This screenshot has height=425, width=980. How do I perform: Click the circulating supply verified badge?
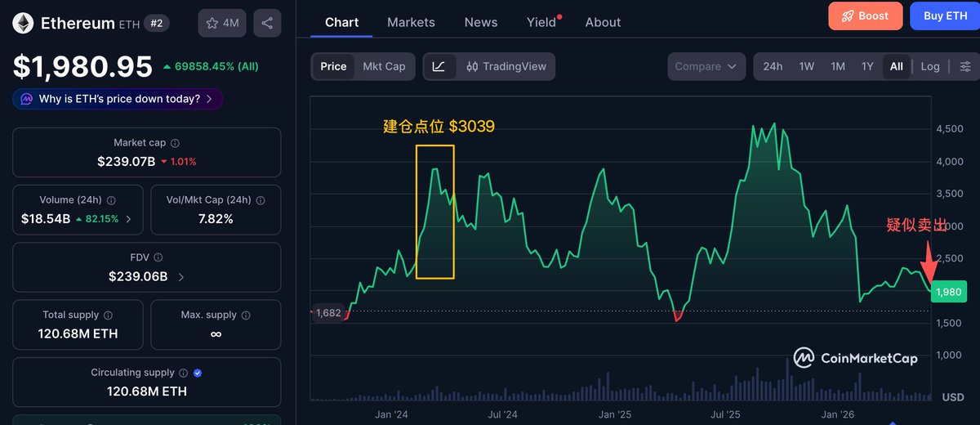point(198,373)
